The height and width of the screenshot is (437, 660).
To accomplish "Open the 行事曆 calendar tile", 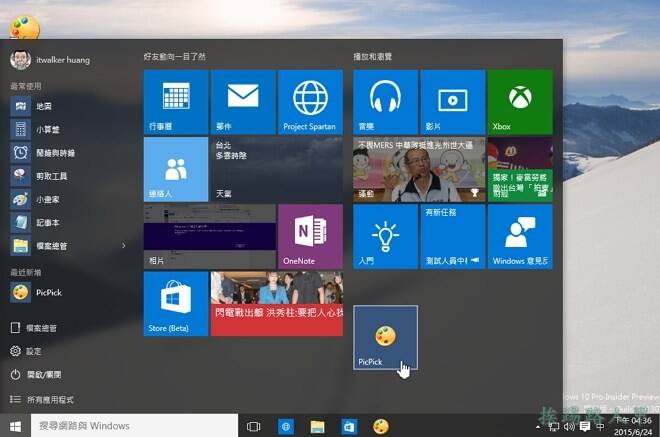I will point(176,102).
